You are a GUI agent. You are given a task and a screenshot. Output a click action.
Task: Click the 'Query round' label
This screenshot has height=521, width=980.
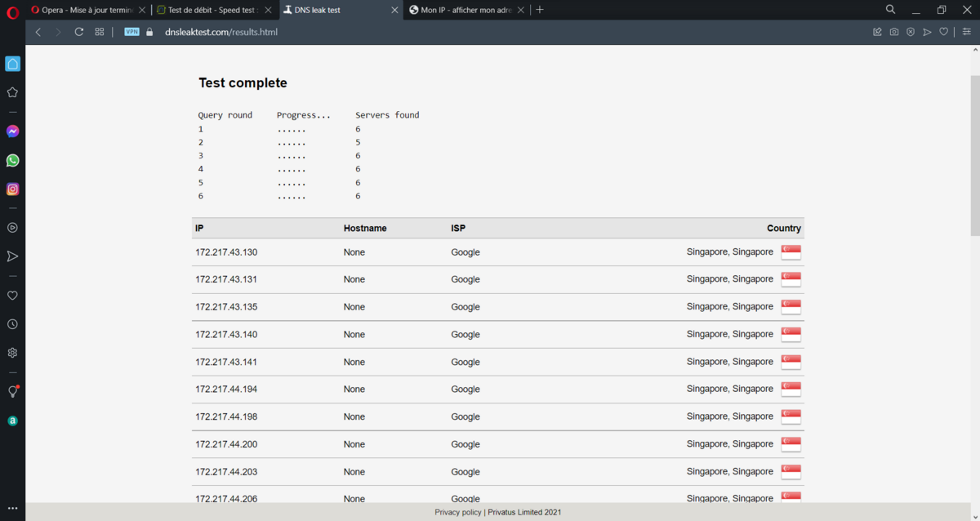pyautogui.click(x=225, y=115)
